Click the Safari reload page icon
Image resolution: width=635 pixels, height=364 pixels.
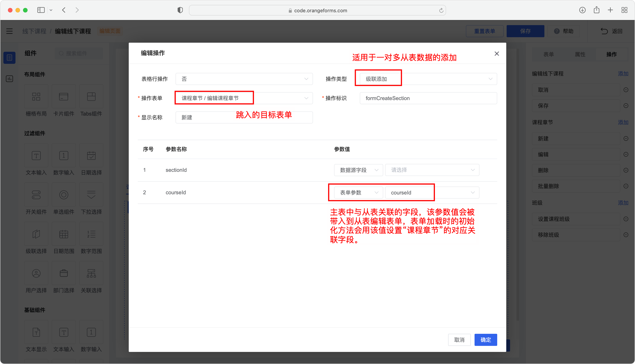tap(441, 11)
